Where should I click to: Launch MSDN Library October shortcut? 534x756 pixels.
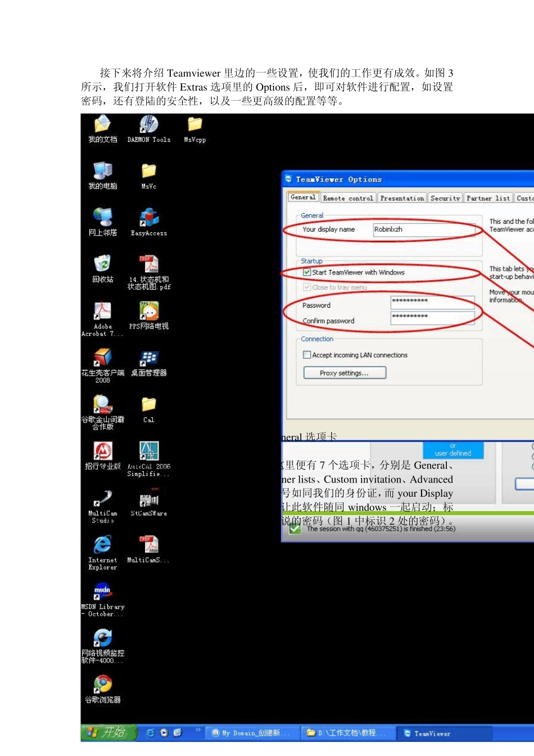102,599
